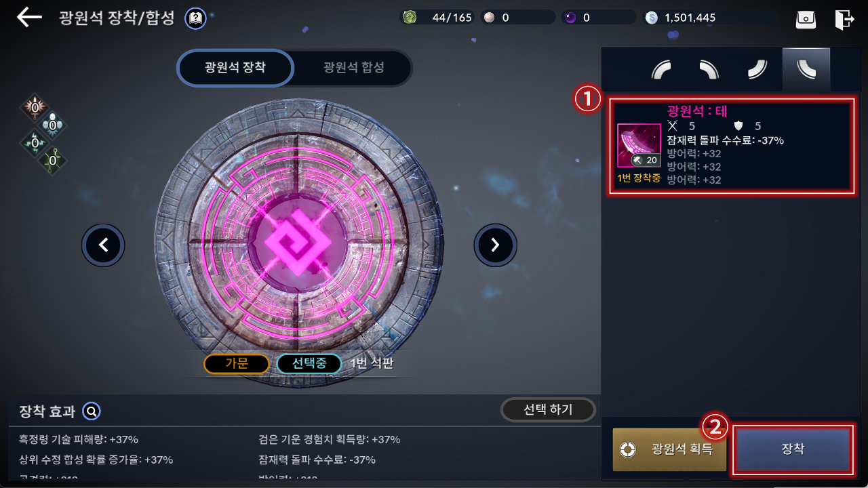Show the previous stone slab with left arrow
The image size is (868, 488).
tap(104, 245)
